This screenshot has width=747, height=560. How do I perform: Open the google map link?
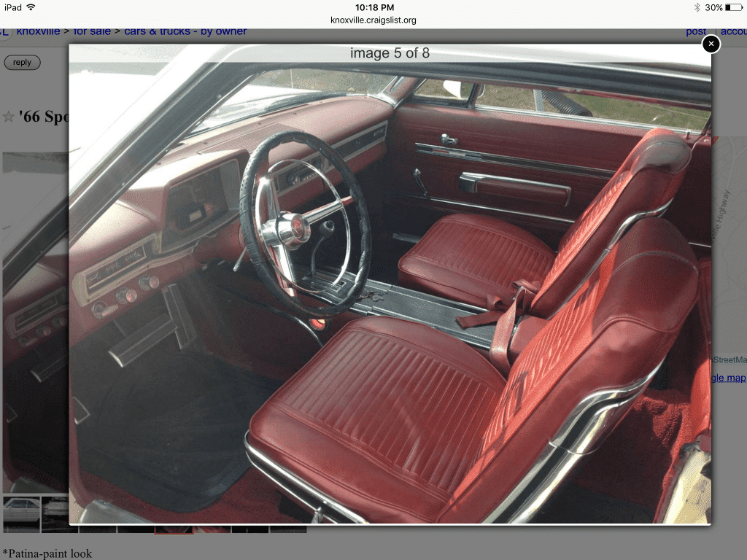click(x=728, y=378)
